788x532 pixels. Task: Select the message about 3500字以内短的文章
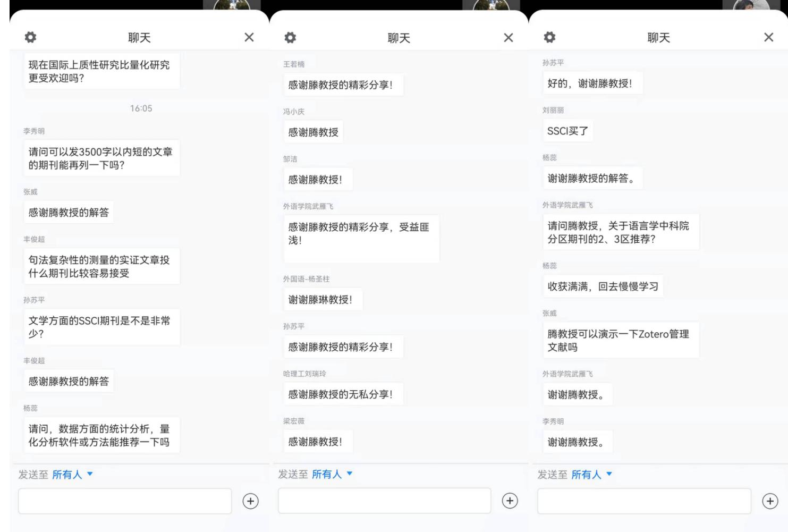coord(101,158)
